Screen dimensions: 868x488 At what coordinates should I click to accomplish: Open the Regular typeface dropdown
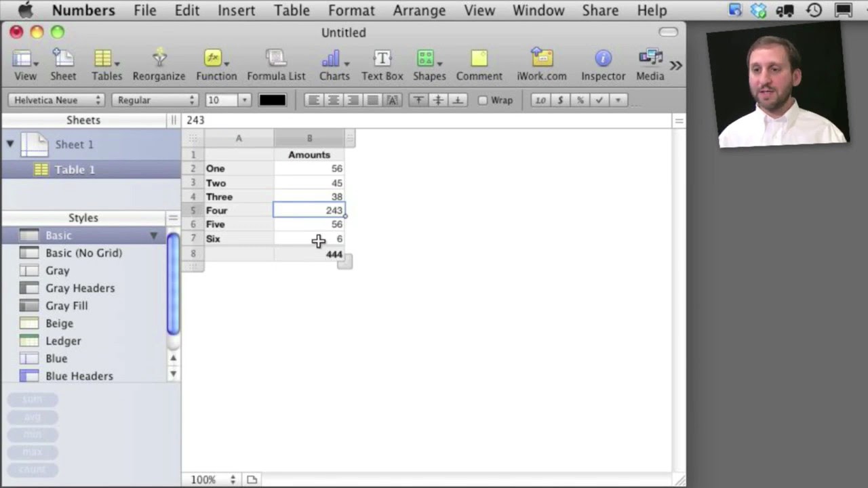[155, 100]
